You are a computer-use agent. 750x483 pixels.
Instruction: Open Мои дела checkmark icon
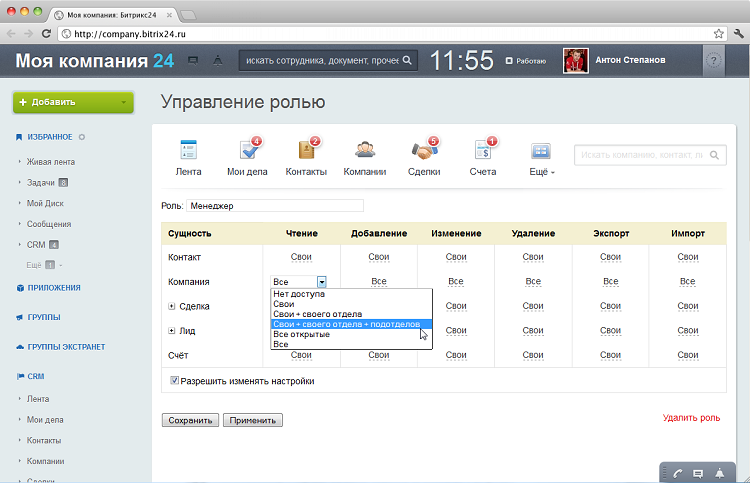point(250,148)
